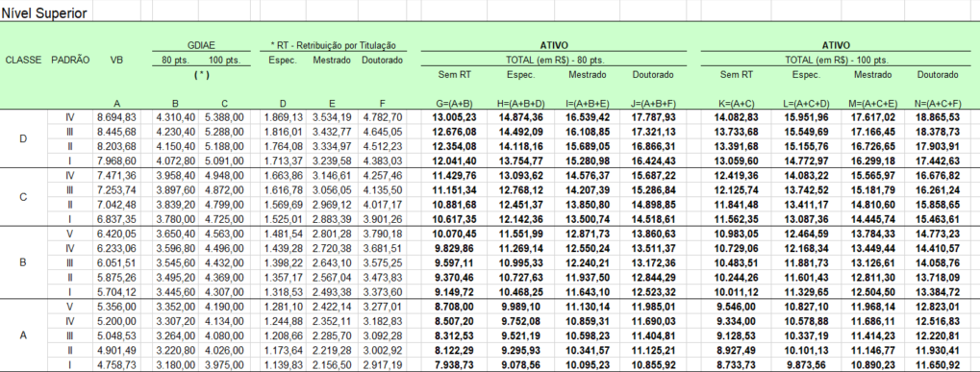Select Espec. value 1.869,13

285,116
